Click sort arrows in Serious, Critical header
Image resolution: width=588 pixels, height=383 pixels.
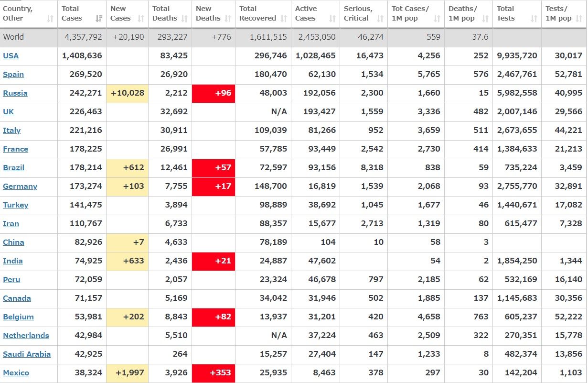click(x=380, y=19)
